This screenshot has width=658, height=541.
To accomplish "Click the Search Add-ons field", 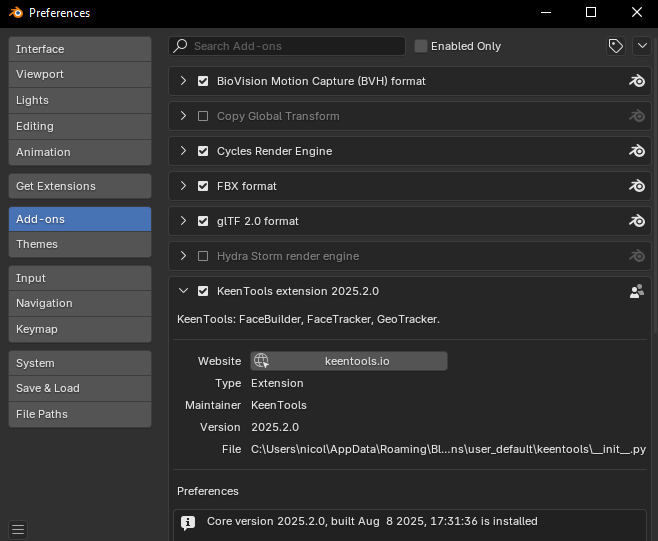I will pos(295,46).
